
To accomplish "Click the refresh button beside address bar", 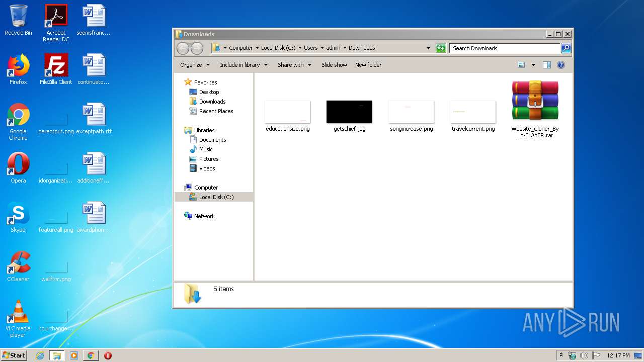I will (x=441, y=48).
